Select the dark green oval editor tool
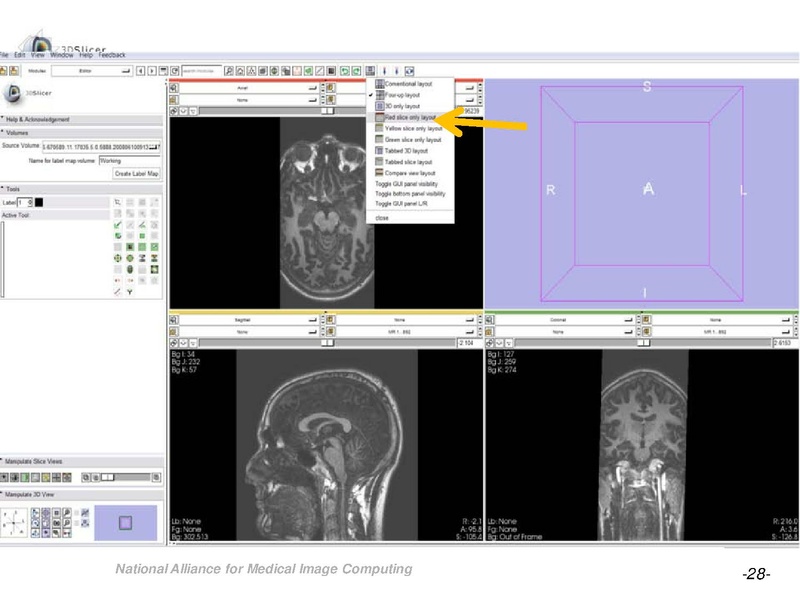800x600 pixels. tap(130, 269)
